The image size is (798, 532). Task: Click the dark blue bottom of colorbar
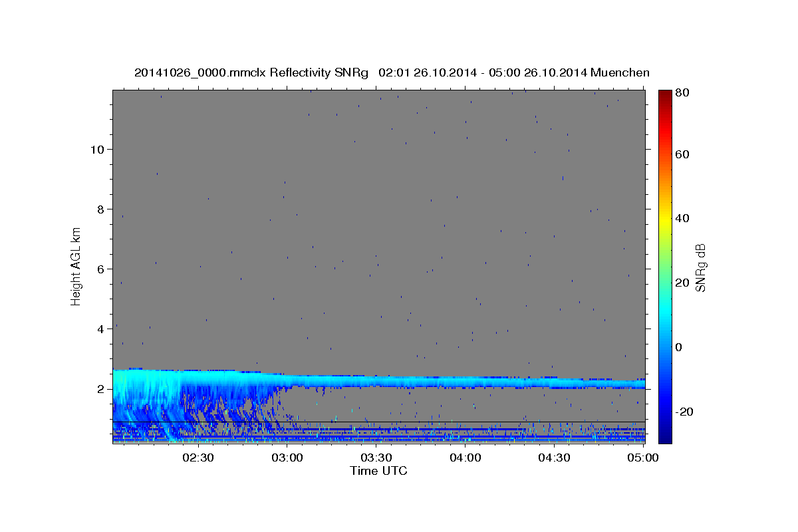point(665,439)
